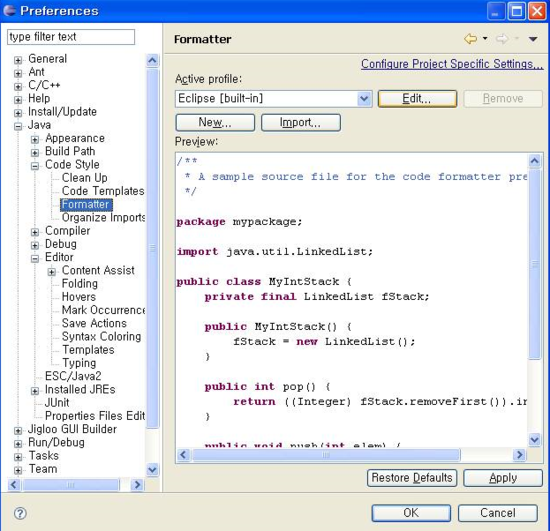Click the Restore Defaults button

[412, 478]
